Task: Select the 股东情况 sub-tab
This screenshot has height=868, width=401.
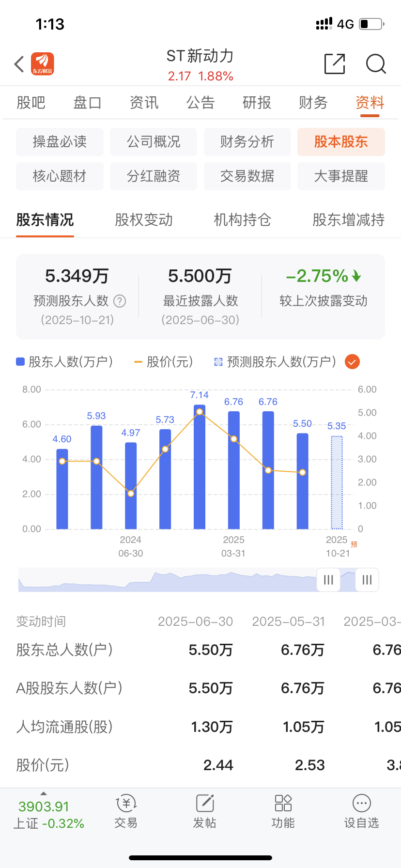Action: click(x=45, y=220)
